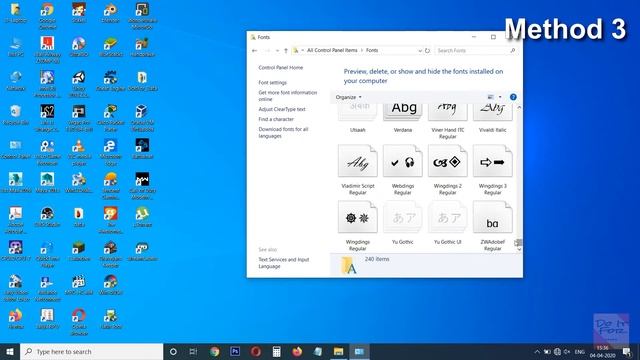Go up one level with Up arrow
The height and width of the screenshot is (360, 640).
[x=286, y=51]
